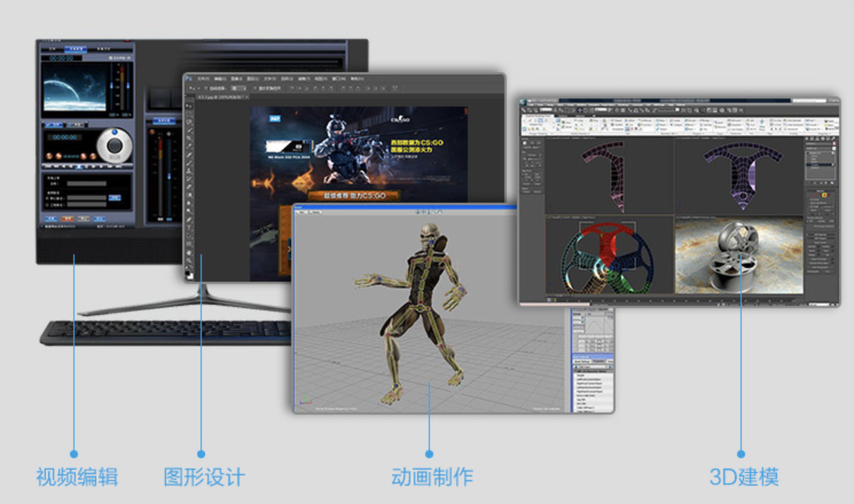Select the Brush tool in Photoshop toolbar
This screenshot has height=504, width=854.
point(189,163)
